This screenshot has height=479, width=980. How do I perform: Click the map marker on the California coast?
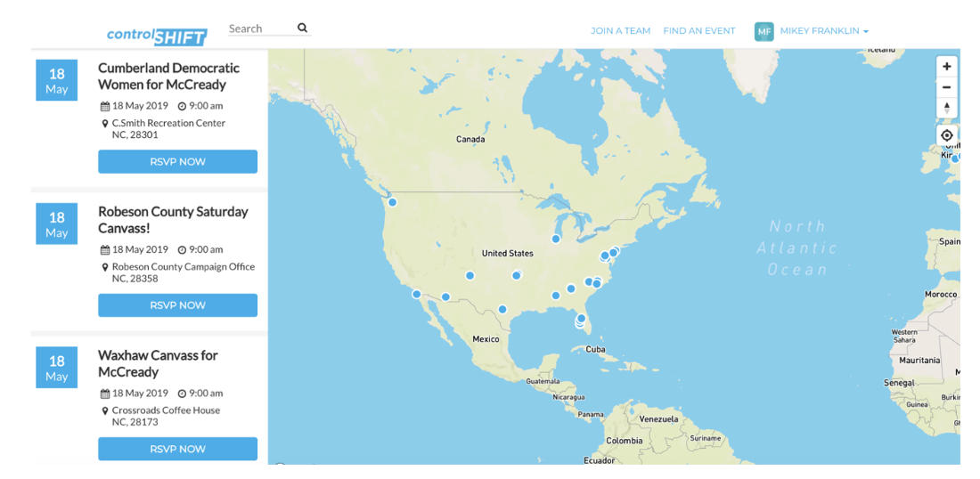(416, 294)
